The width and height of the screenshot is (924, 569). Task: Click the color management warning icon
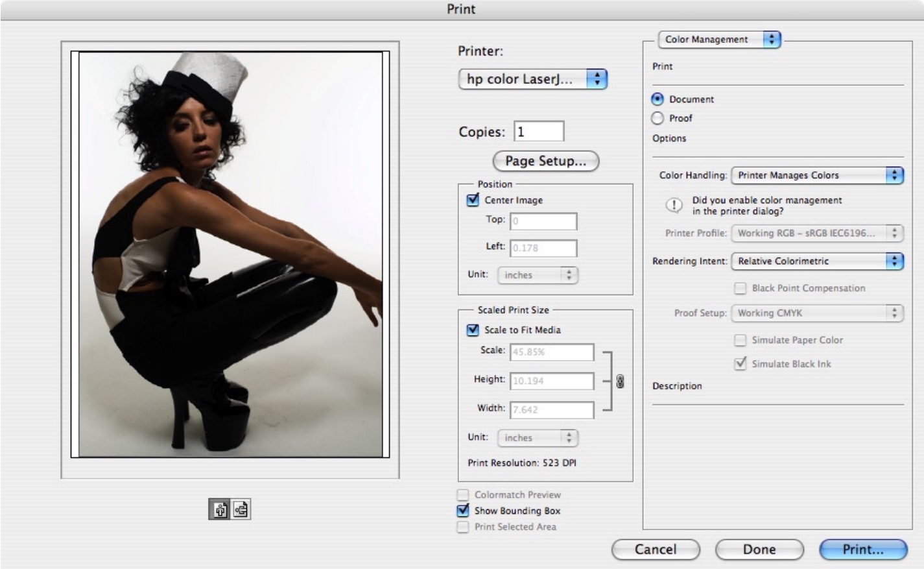click(x=674, y=206)
